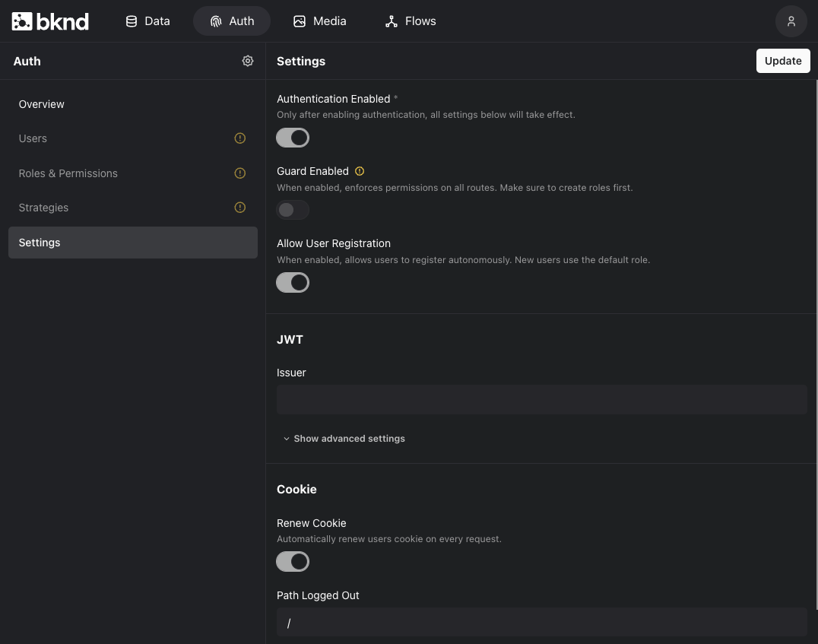The height and width of the screenshot is (644, 818).
Task: Enable the Guard Enabled switch
Action: tap(293, 210)
